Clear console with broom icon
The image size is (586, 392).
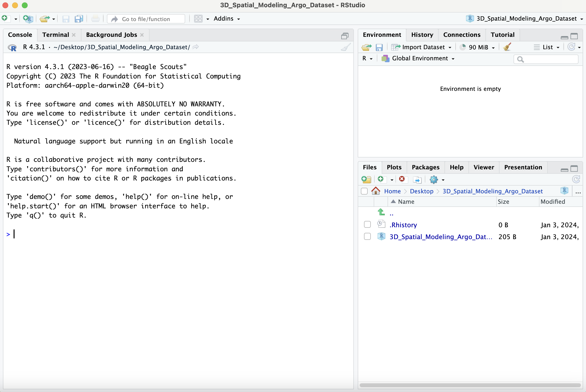(x=346, y=47)
